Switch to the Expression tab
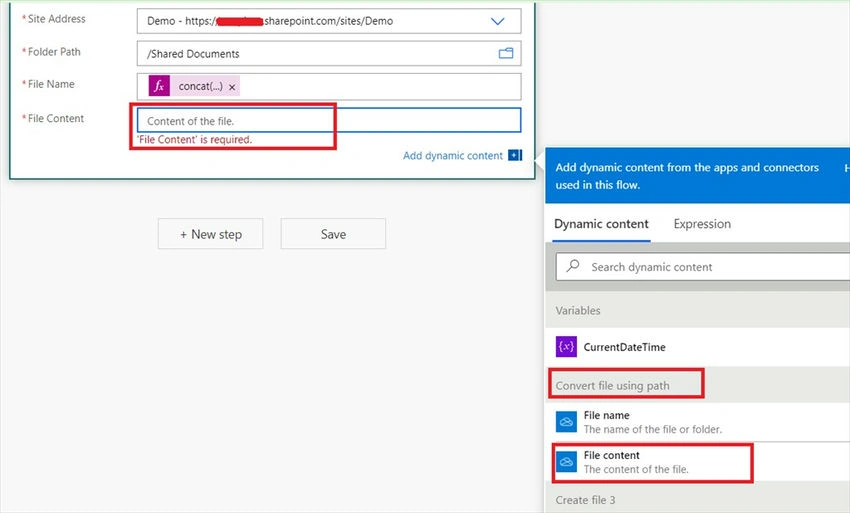 coord(702,224)
